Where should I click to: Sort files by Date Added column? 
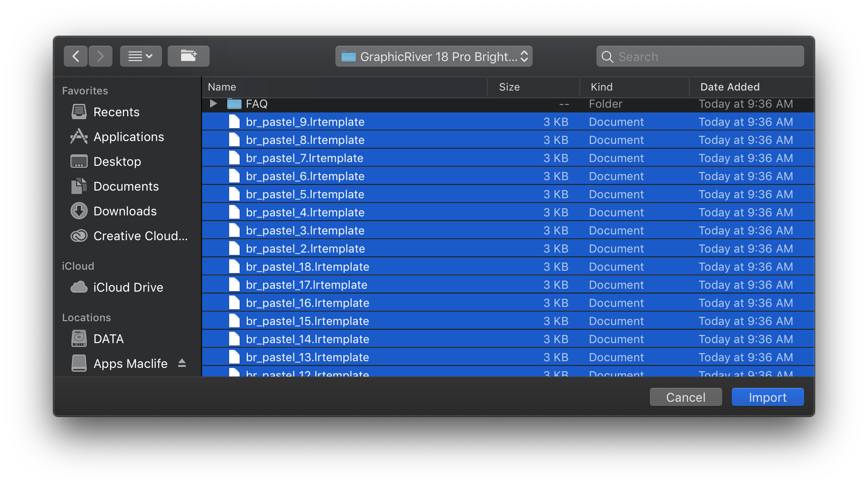(x=729, y=87)
